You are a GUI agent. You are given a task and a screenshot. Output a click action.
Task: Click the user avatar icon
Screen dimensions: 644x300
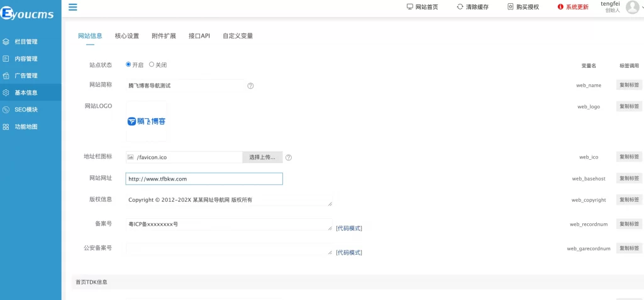(633, 7)
